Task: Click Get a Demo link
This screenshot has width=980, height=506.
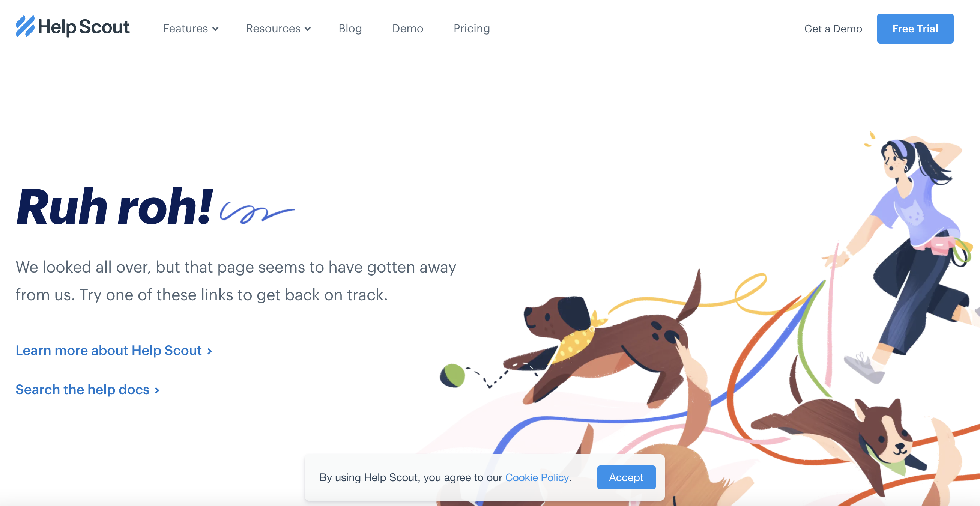Action: [x=833, y=29]
